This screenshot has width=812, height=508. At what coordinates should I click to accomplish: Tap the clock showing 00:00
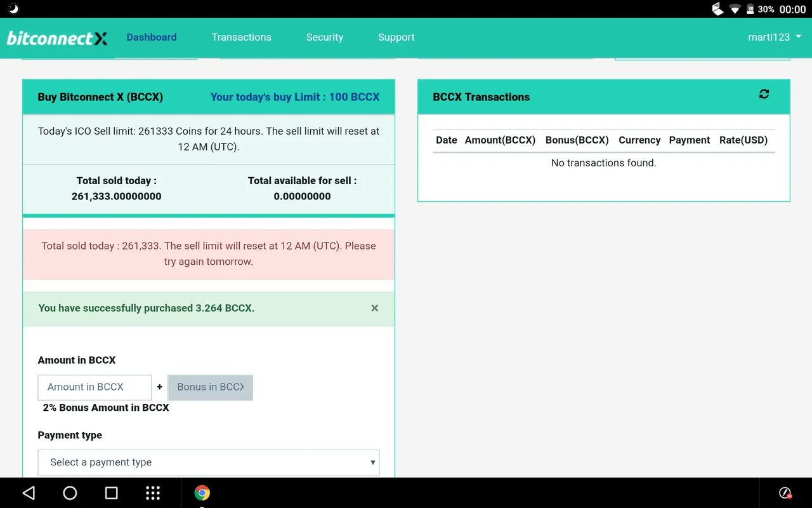click(x=792, y=10)
